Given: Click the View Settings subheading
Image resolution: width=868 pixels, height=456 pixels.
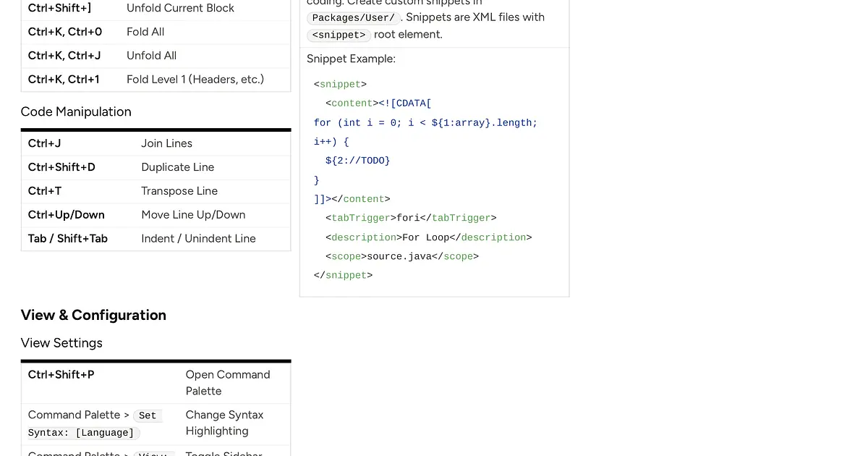Looking at the screenshot, I should coord(61,342).
